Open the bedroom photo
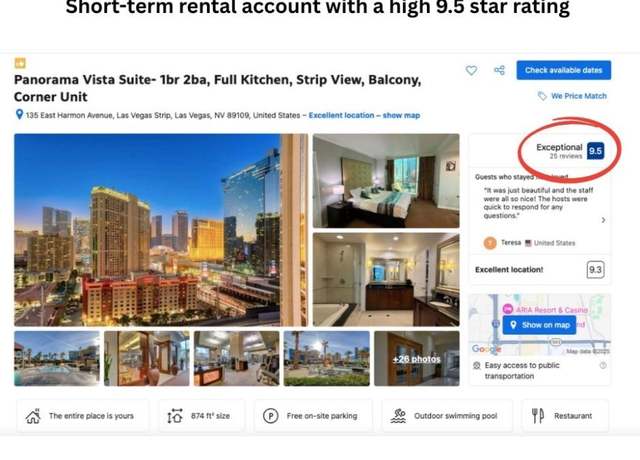This screenshot has width=640, height=460. (386, 181)
